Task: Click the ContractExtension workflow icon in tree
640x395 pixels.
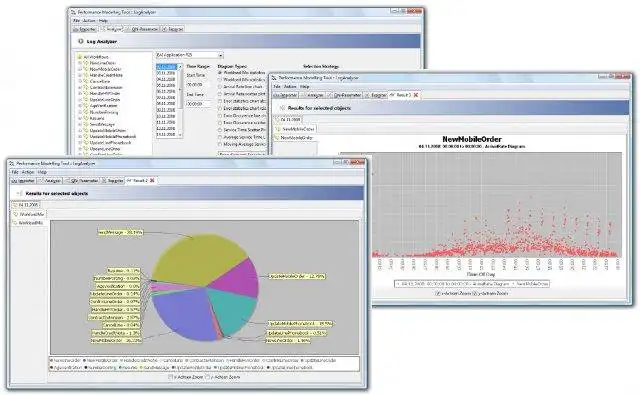Action: point(86,88)
